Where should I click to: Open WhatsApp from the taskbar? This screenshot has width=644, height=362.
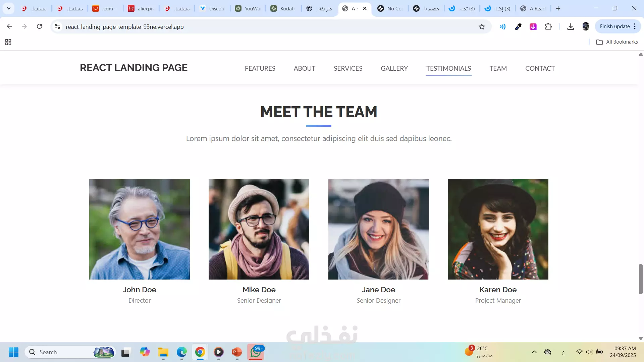tap(256, 352)
